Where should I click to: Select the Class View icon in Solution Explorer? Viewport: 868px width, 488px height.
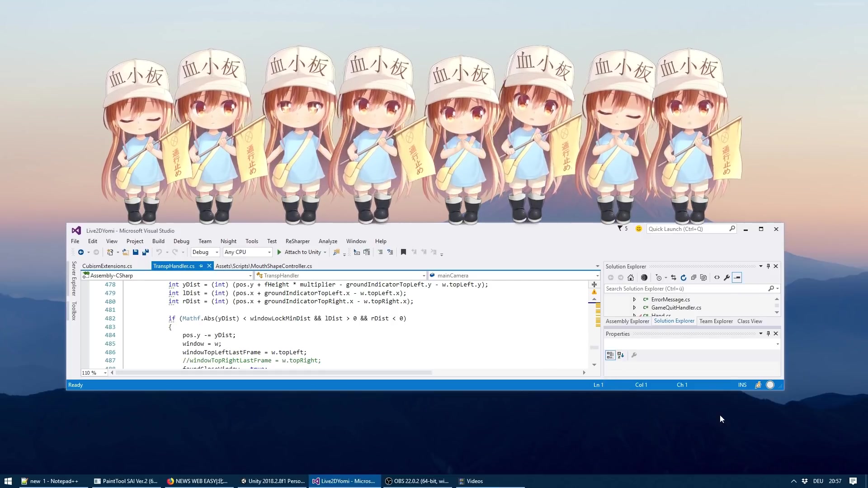click(x=750, y=321)
